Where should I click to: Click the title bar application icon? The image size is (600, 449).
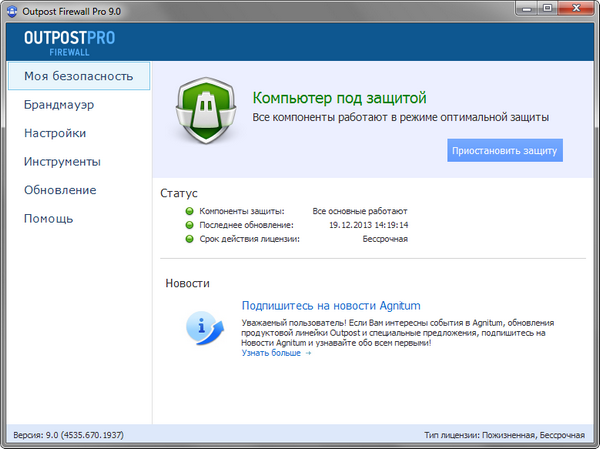coord(11,9)
